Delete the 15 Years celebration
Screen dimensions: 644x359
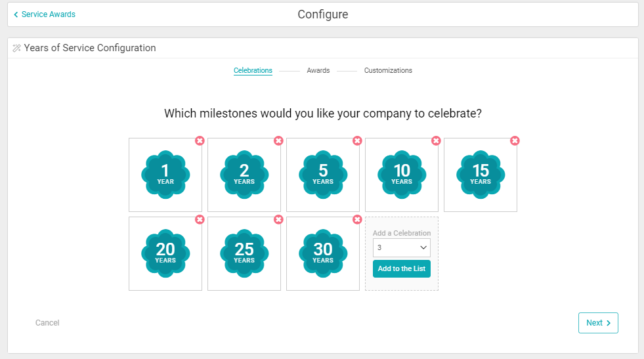(x=515, y=140)
